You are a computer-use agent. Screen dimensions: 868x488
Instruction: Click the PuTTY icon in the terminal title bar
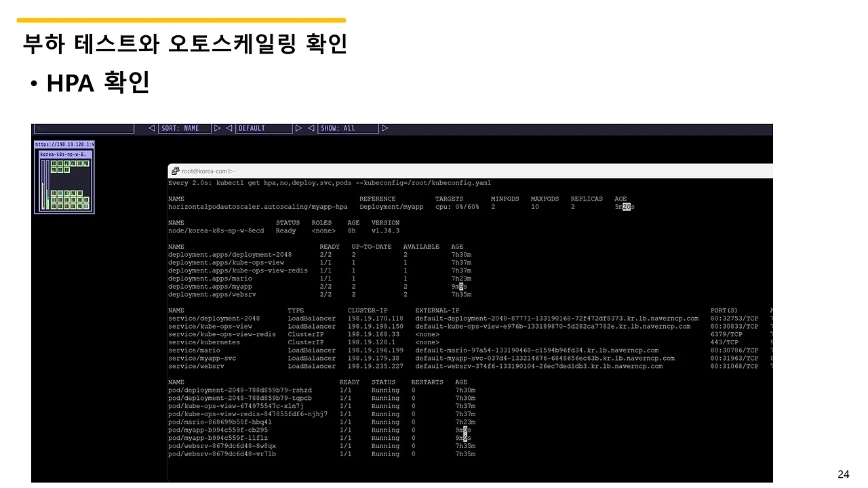point(175,171)
